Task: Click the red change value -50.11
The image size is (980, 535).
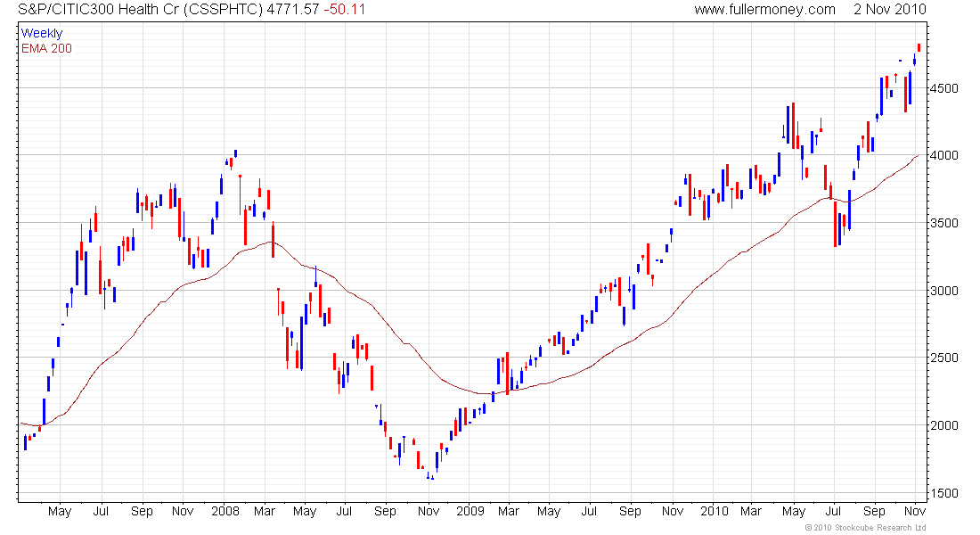Action: click(345, 10)
